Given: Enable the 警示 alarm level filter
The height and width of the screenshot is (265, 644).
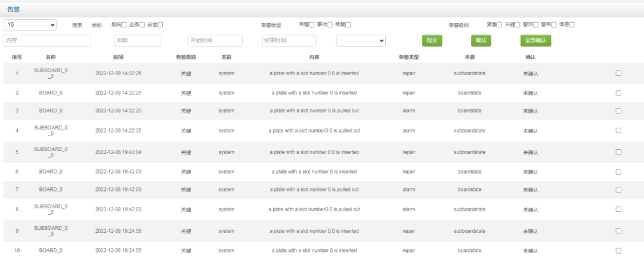Looking at the screenshot, I should 536,24.
